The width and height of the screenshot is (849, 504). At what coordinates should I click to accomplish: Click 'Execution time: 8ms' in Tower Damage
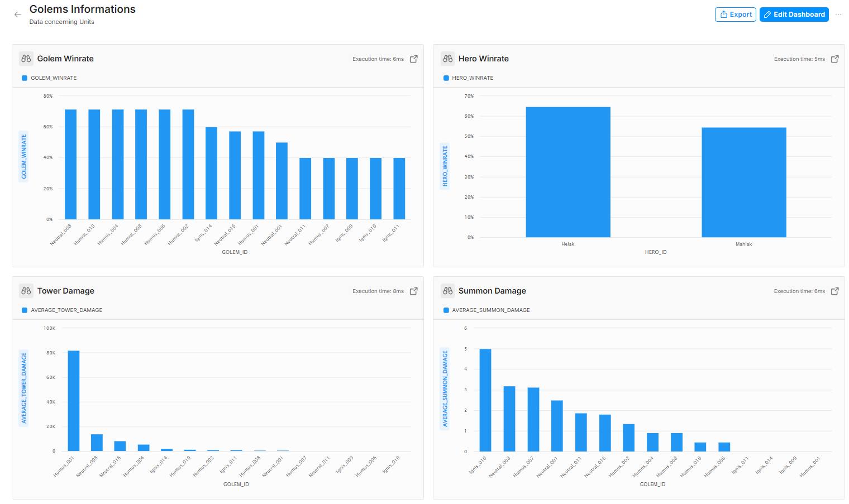coord(378,291)
